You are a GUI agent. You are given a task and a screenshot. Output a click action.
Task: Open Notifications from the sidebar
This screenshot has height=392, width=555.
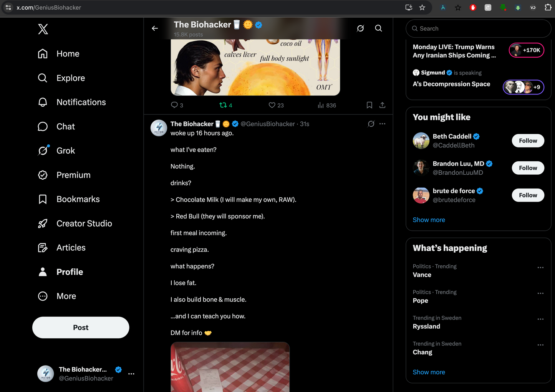click(x=72, y=102)
